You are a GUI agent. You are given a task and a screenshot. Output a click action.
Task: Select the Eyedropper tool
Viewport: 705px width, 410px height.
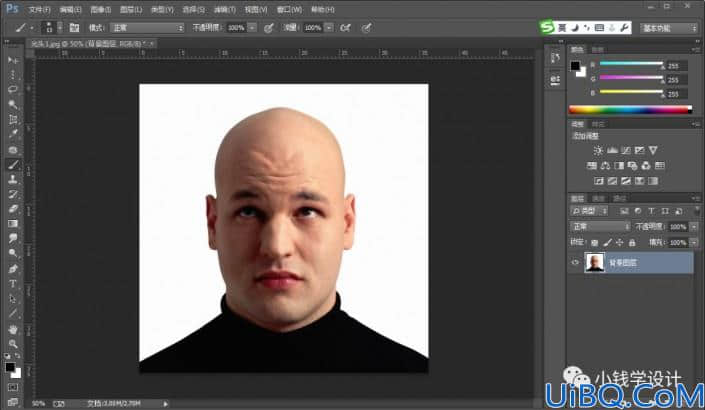(x=13, y=134)
